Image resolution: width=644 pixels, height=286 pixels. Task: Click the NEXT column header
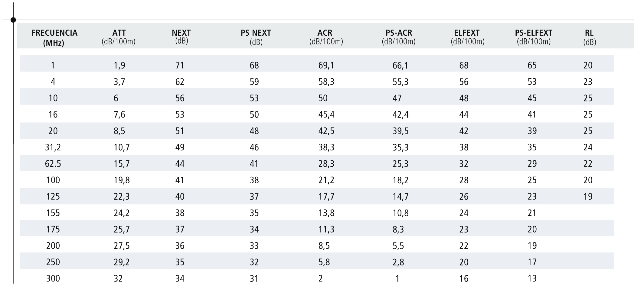pos(181,36)
